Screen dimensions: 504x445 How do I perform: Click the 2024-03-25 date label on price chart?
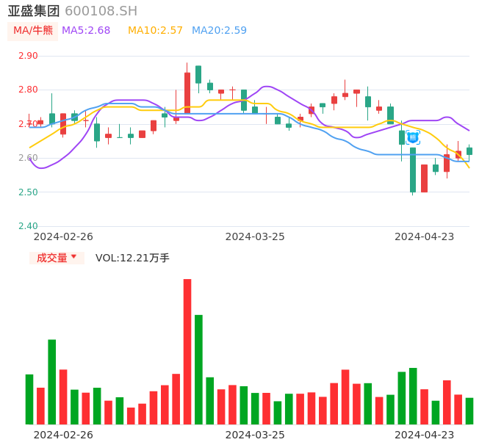tap(255, 236)
